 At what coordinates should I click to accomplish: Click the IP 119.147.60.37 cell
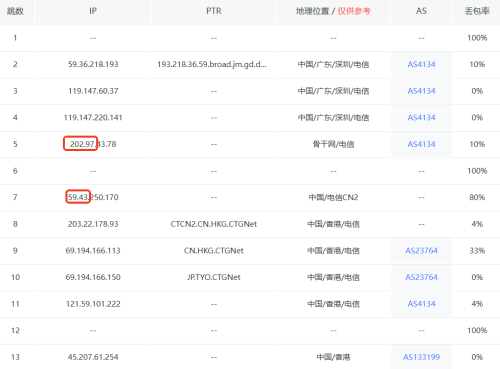tap(93, 91)
